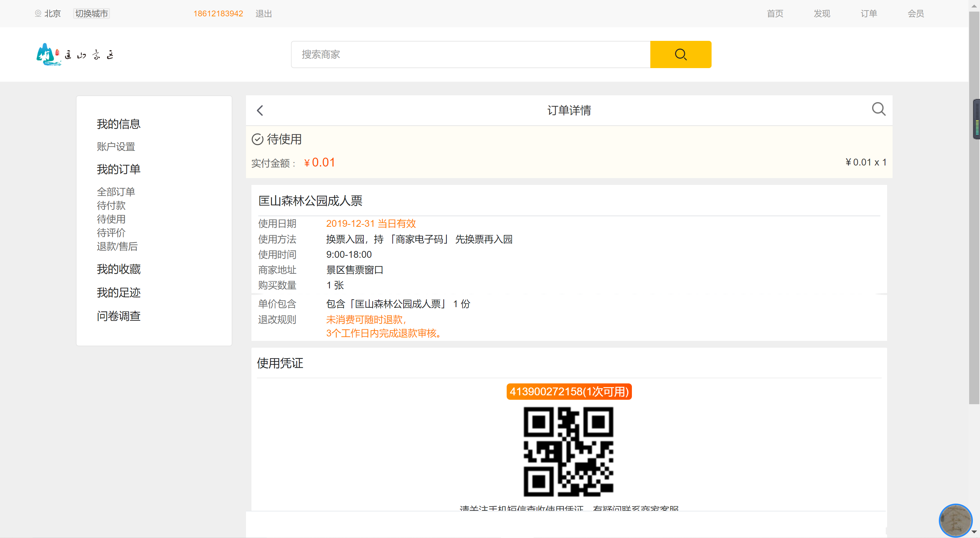Click the location pin icon beside 北京

[38, 13]
